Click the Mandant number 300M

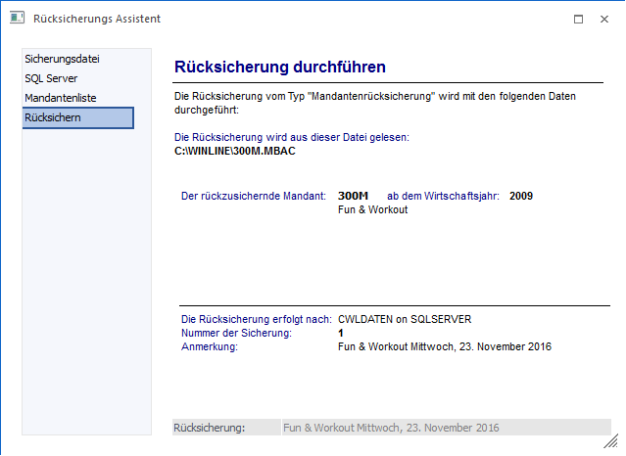(354, 196)
